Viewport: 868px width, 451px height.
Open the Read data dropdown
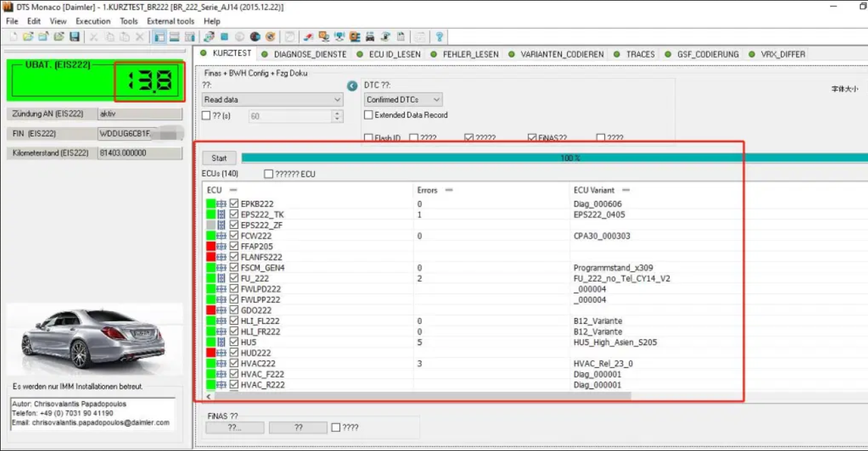tap(272, 100)
